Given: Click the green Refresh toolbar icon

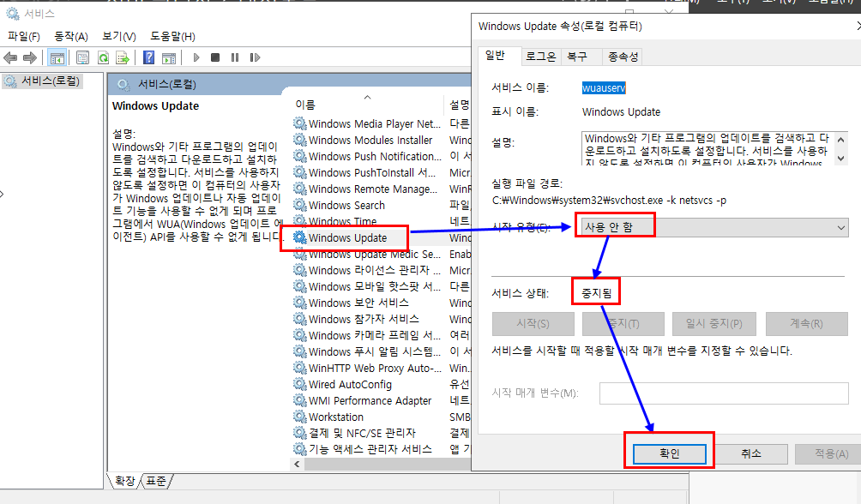Looking at the screenshot, I should click(x=103, y=57).
